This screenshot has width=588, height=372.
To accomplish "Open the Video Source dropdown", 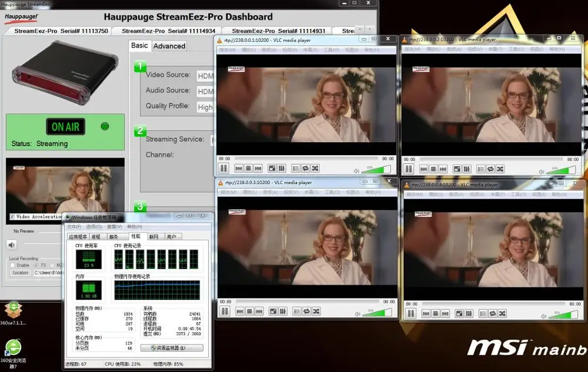I will coord(205,76).
